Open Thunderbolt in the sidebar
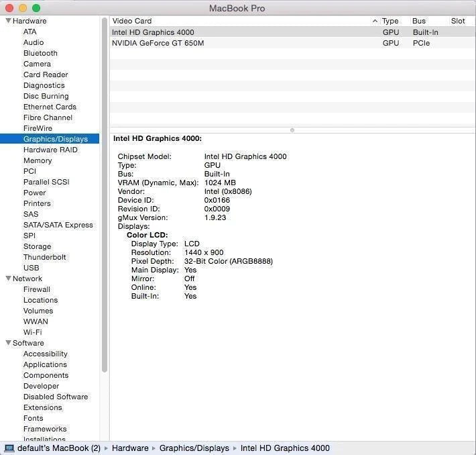The height and width of the screenshot is (455, 476). [46, 257]
